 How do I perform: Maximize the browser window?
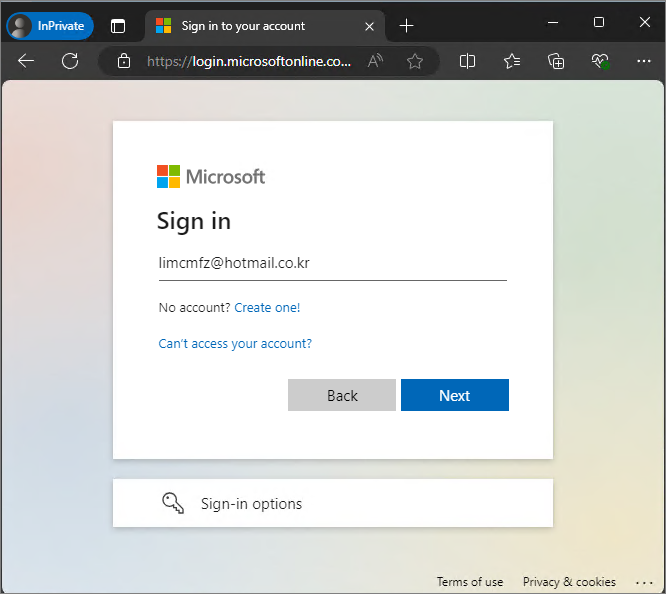(599, 22)
